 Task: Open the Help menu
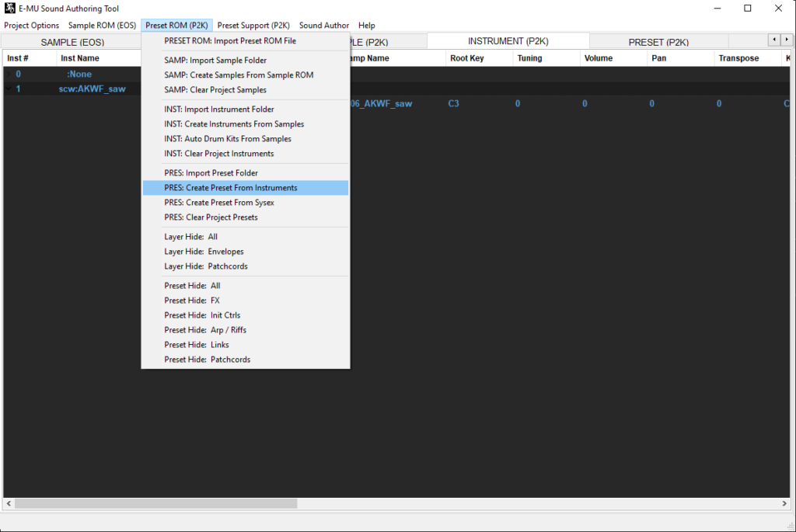coord(367,26)
